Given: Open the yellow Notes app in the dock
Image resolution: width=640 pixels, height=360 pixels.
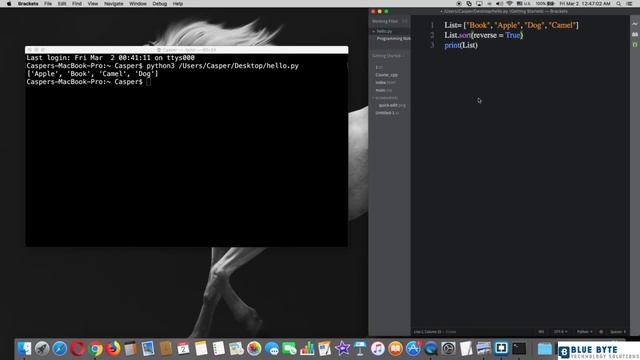Looking at the screenshot, I should click(x=201, y=349).
